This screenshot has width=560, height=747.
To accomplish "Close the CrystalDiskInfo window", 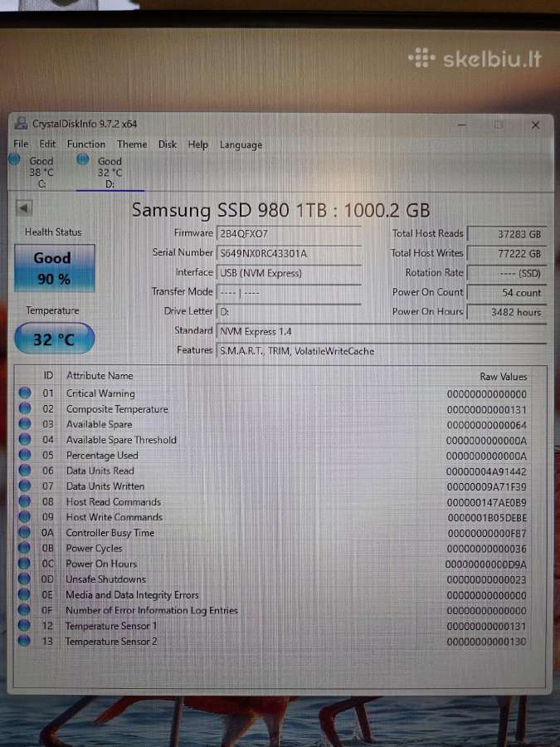I will (535, 125).
